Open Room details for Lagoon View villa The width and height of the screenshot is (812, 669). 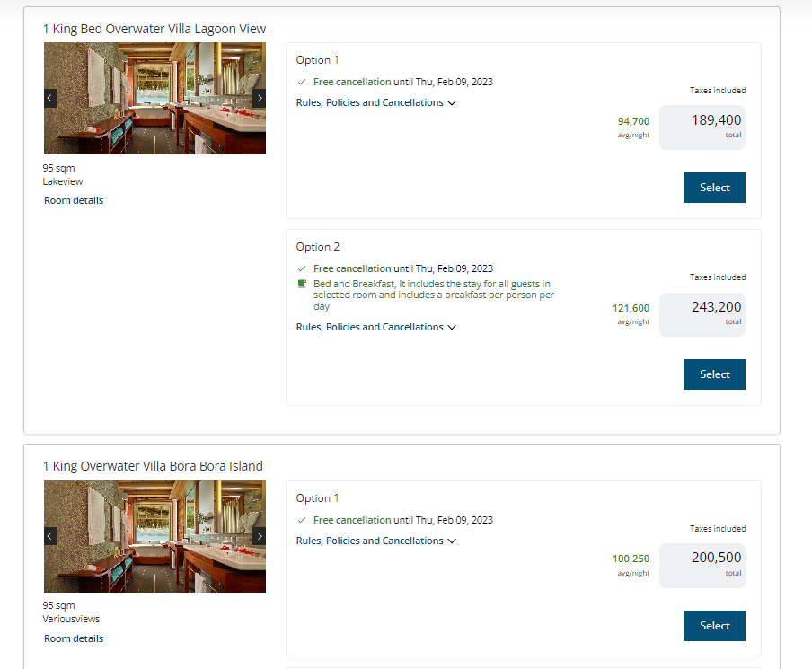click(73, 199)
